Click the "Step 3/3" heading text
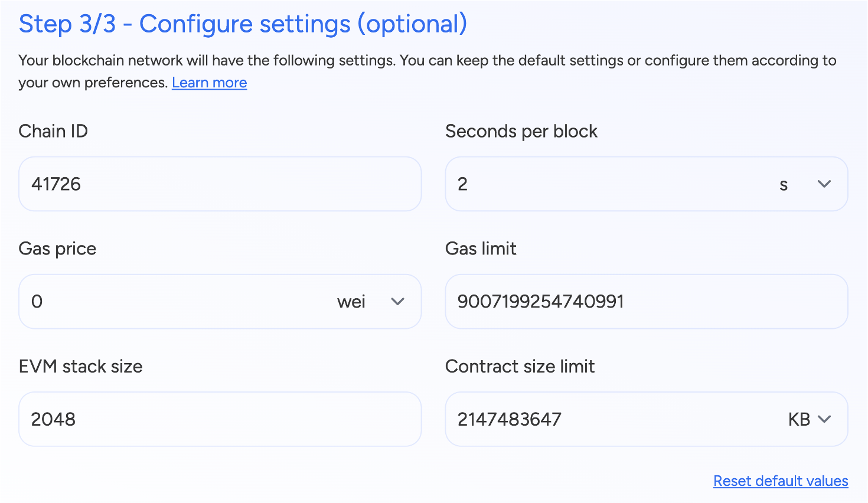 click(241, 24)
